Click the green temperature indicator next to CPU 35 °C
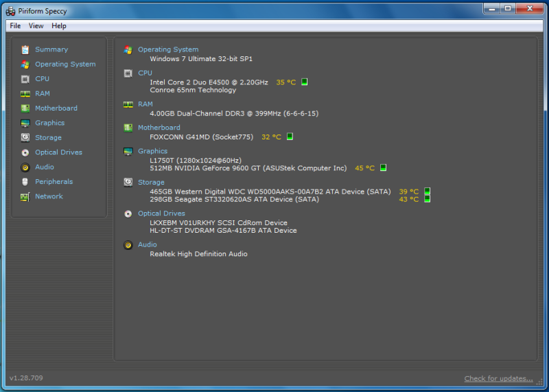This screenshot has height=392, width=549. (304, 82)
